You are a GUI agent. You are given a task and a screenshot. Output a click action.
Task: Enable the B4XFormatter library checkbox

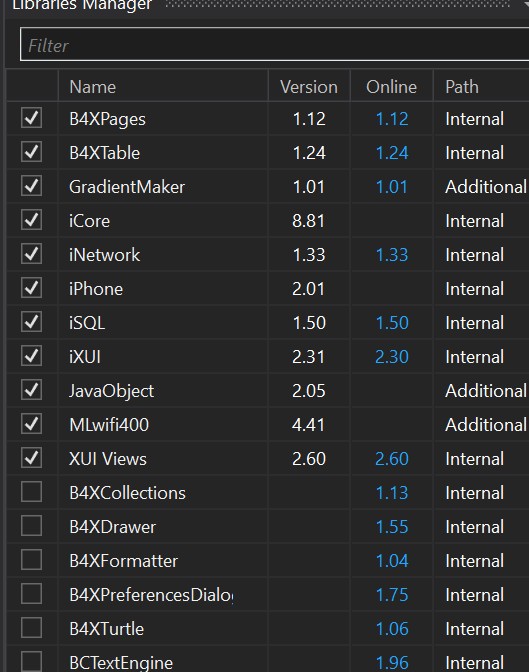pyautogui.click(x=31, y=560)
